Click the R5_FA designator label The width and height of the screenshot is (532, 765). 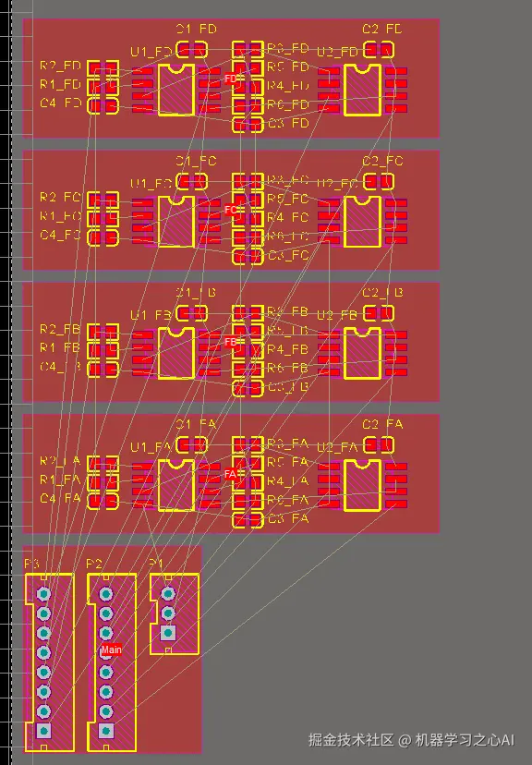coord(288,462)
